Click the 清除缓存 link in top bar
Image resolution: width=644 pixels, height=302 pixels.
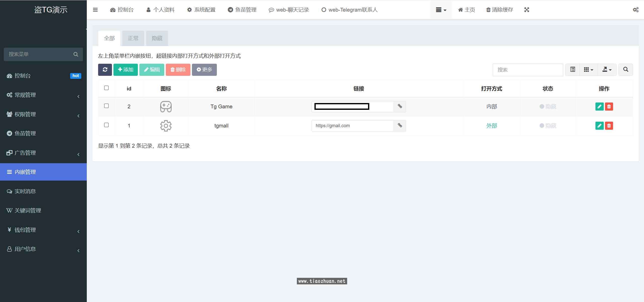coord(500,10)
